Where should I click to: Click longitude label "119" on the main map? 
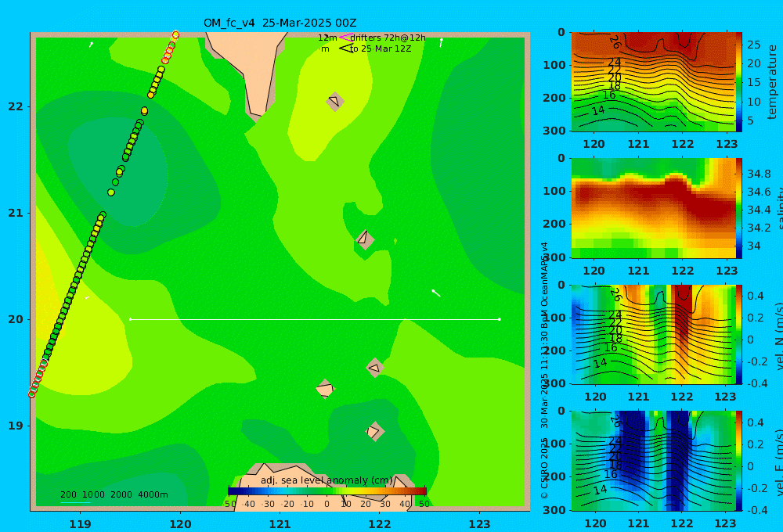[81, 524]
